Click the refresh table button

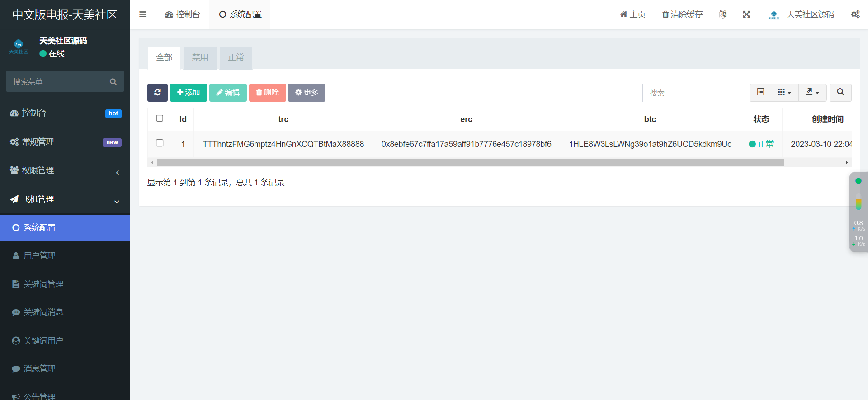coord(157,93)
